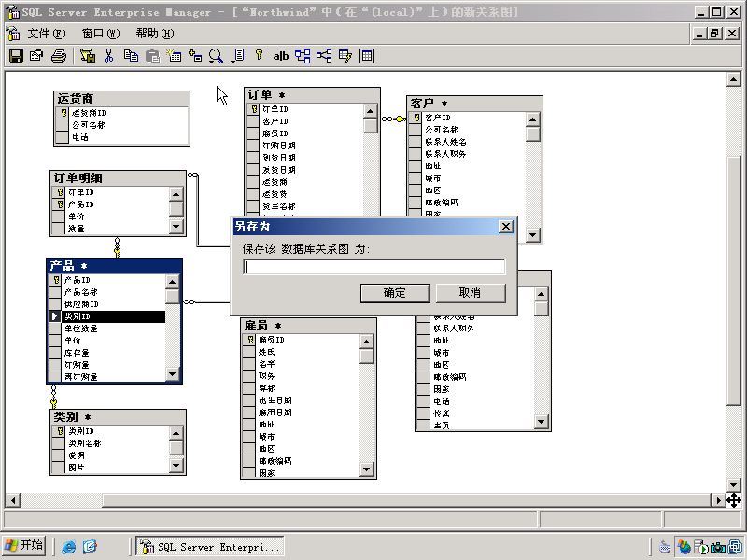This screenshot has height=560, width=747.
Task: Click diagram vertical scrollbar up arrow
Action: tap(734, 79)
